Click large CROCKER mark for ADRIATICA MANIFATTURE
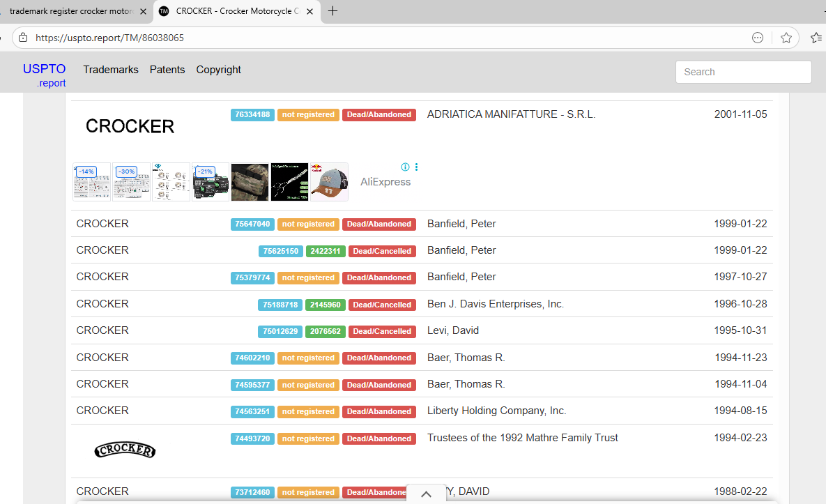The image size is (826, 504). 130,126
